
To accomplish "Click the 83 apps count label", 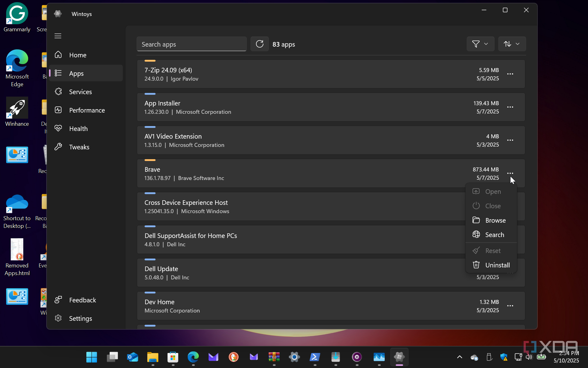I will pos(284,44).
